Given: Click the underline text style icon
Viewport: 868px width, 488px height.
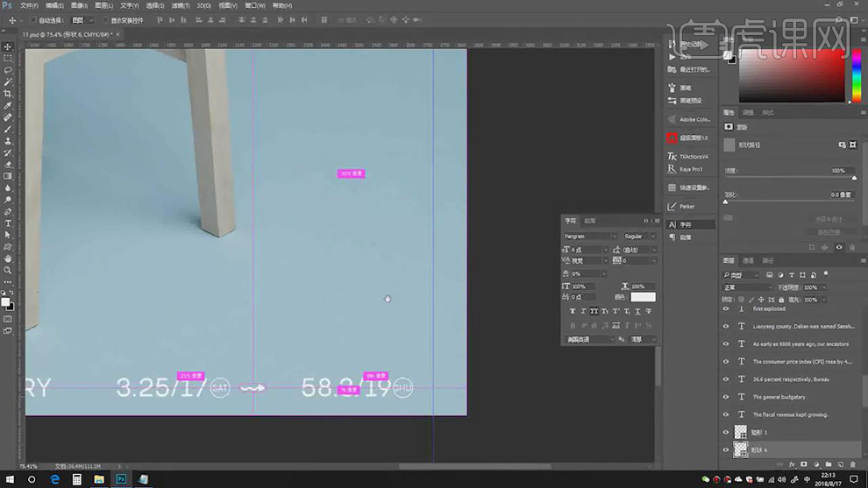Looking at the screenshot, I should (637, 312).
